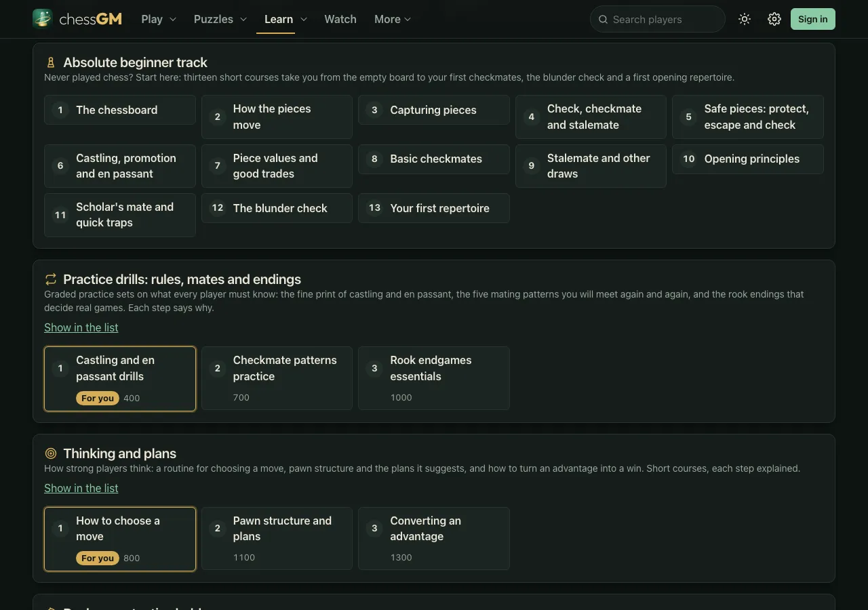This screenshot has height=610, width=868.
Task: Open Stalemate and other draws course
Action: click(x=591, y=166)
